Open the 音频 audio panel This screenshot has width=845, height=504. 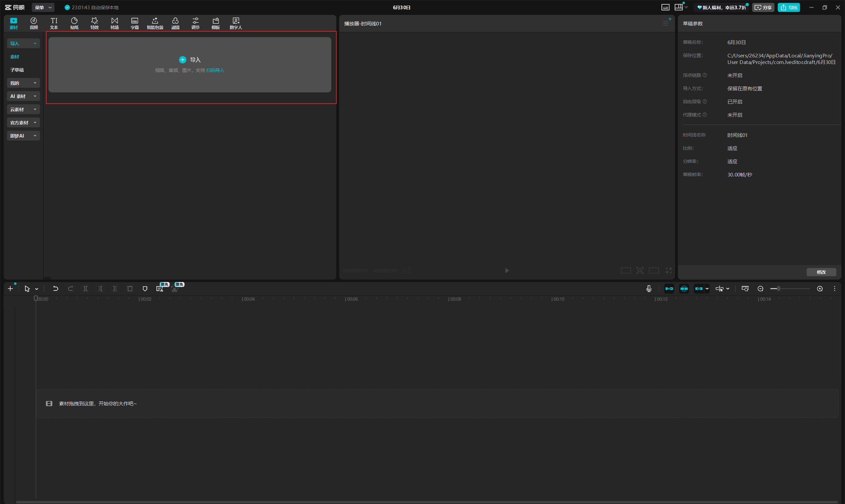[x=34, y=23]
